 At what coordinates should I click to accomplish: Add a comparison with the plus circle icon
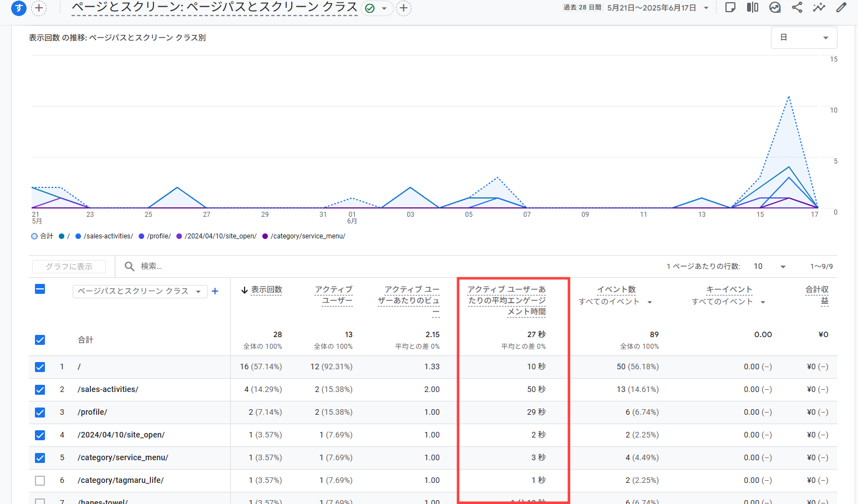pyautogui.click(x=39, y=8)
